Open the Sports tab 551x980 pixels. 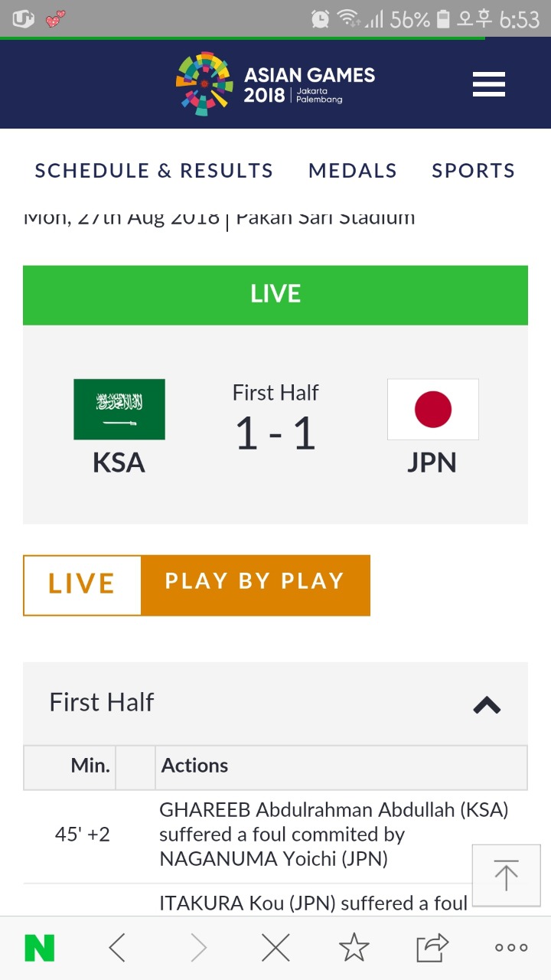474,171
